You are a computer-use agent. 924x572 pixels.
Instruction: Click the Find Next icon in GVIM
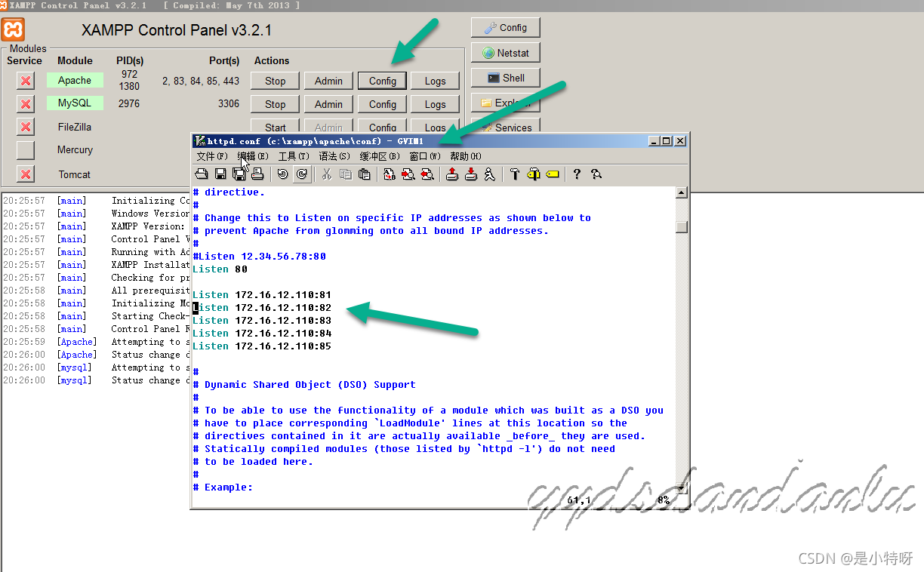(x=408, y=174)
